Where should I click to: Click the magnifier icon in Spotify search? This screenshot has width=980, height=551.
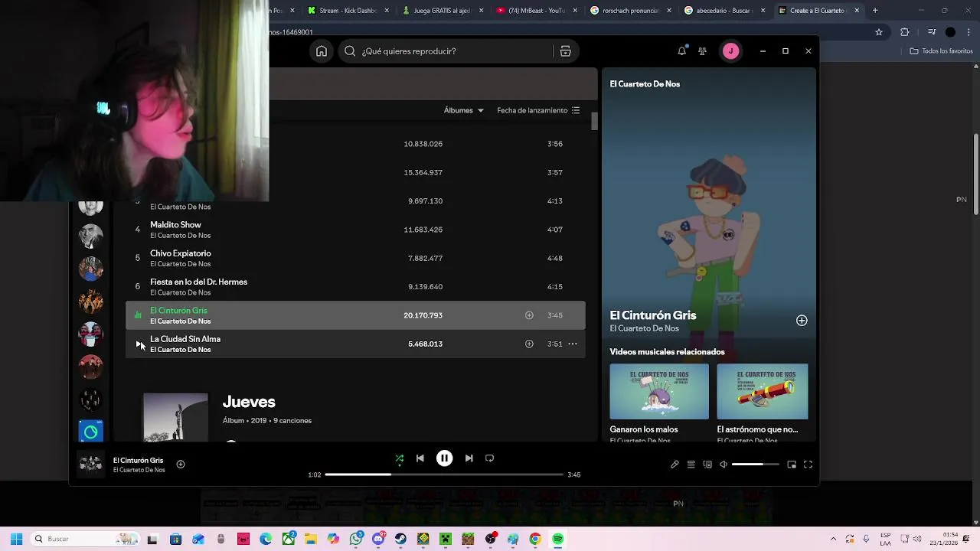pos(350,51)
